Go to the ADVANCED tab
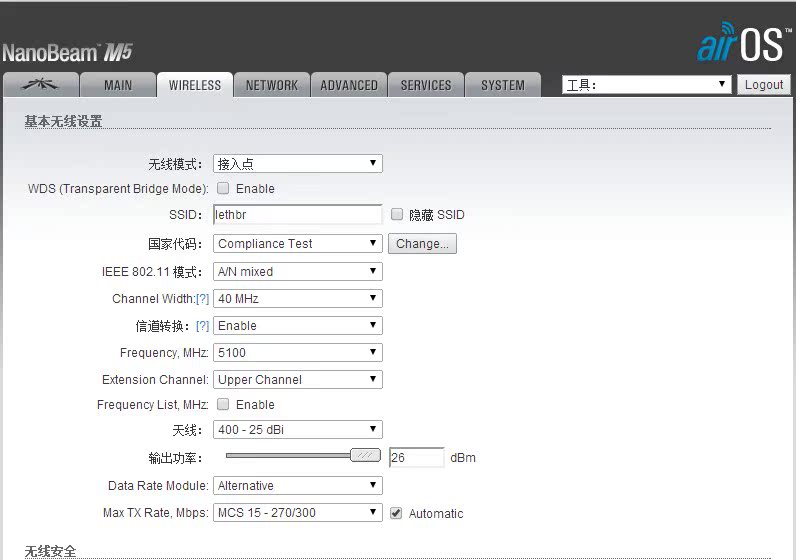This screenshot has height=560, width=796. [x=349, y=85]
